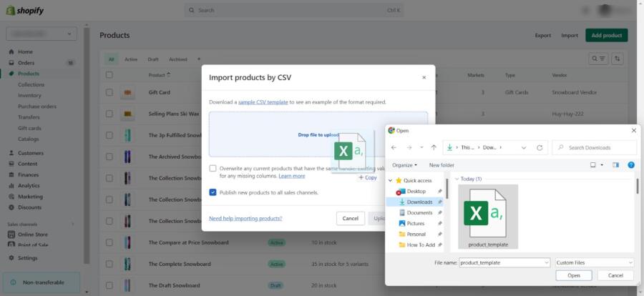Open Organize dropdown menu
644x296 pixels.
click(x=404, y=165)
